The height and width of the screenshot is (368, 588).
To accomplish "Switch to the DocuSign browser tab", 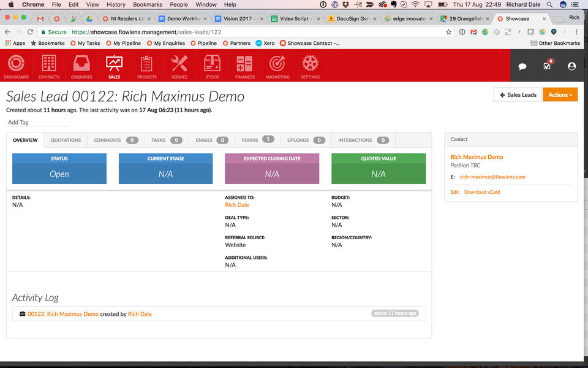I will [x=353, y=18].
